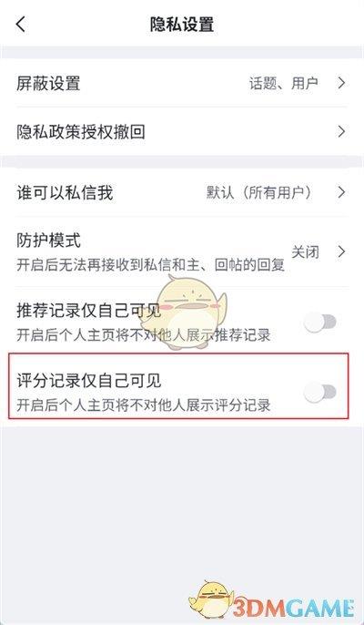The height and width of the screenshot is (625, 364).
Task: Click the 话题、用户 value text
Action: [284, 83]
